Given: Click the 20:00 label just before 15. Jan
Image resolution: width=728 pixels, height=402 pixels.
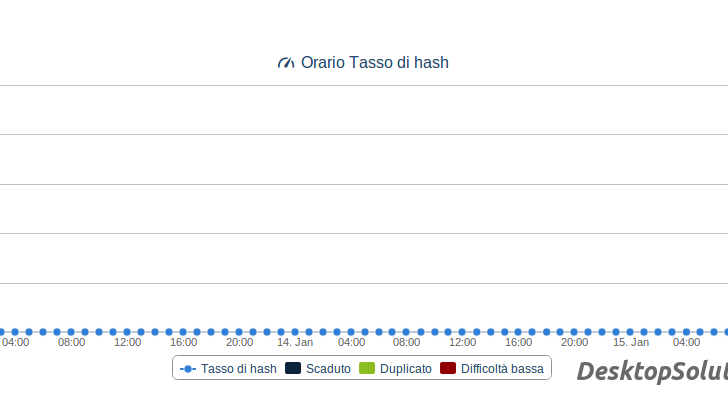Looking at the screenshot, I should coord(574,342).
